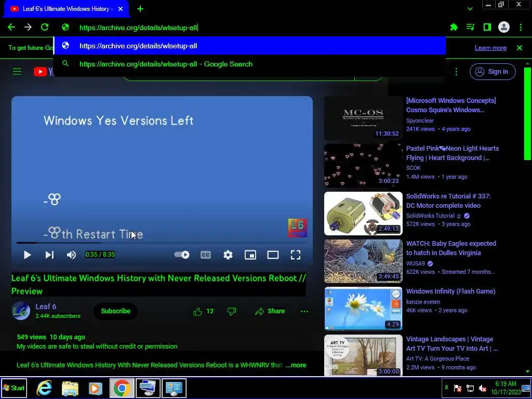Open the network tray icon
Viewport: 532px width, 399px height.
click(x=470, y=388)
